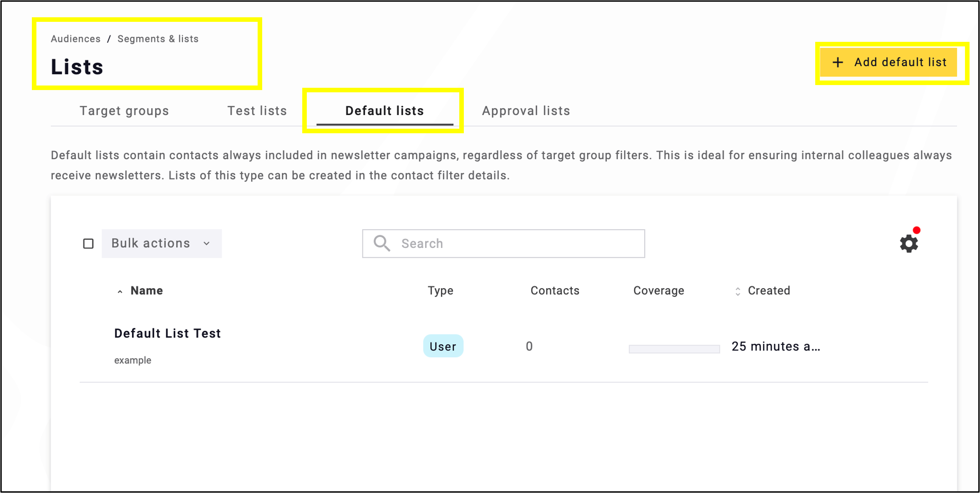Click the magnifier icon in the search box
Viewport: 980px width, 493px height.
coord(382,243)
